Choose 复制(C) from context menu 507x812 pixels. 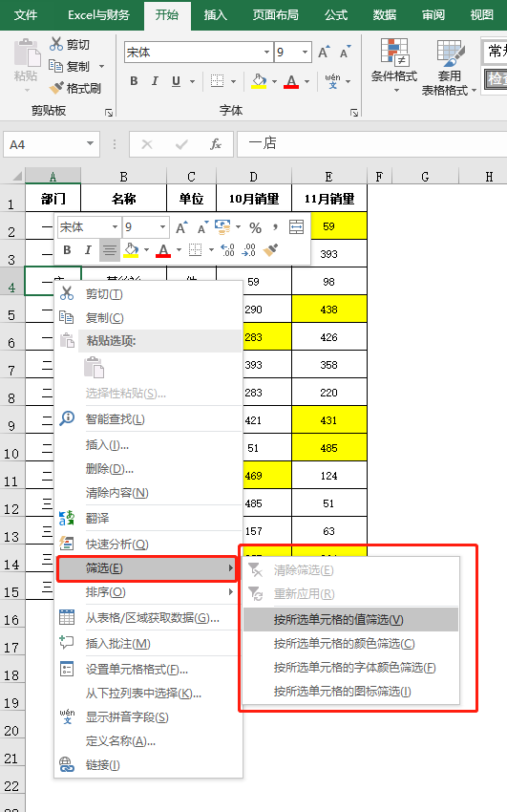tap(147, 317)
